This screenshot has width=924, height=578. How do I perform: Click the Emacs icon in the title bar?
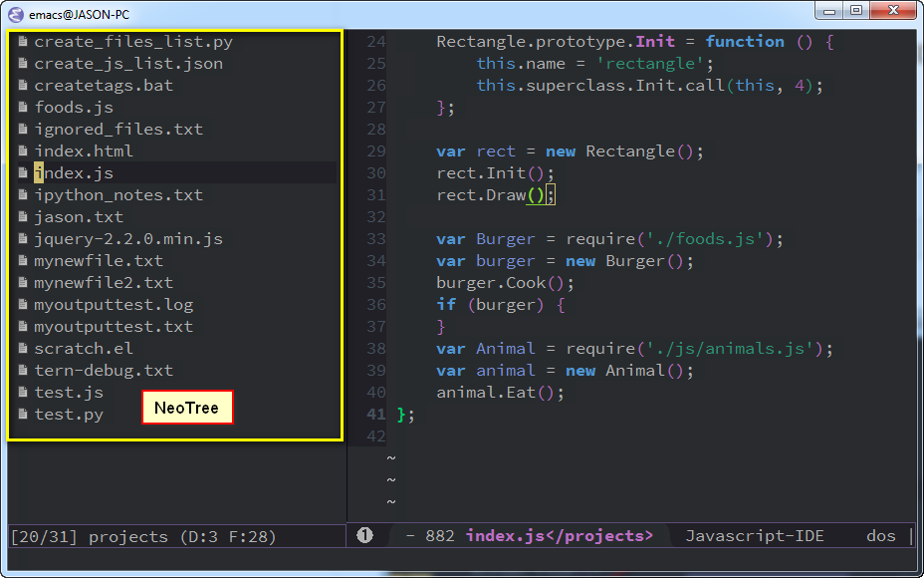coord(17,14)
